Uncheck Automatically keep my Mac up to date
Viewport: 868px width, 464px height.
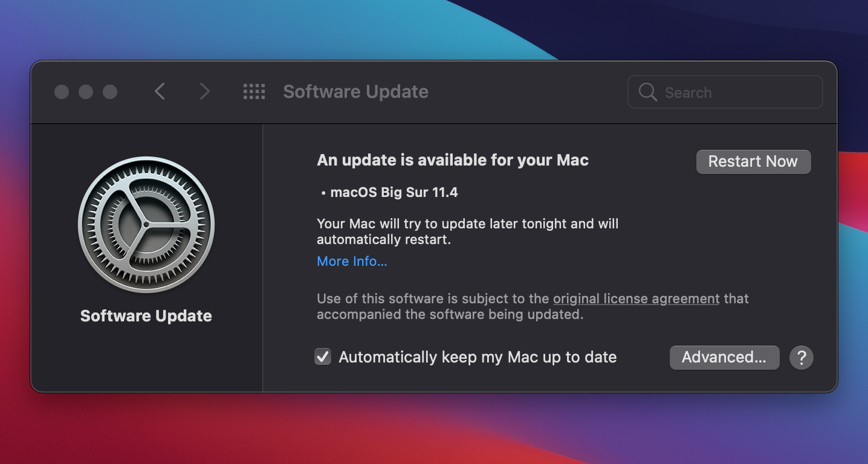click(x=323, y=357)
